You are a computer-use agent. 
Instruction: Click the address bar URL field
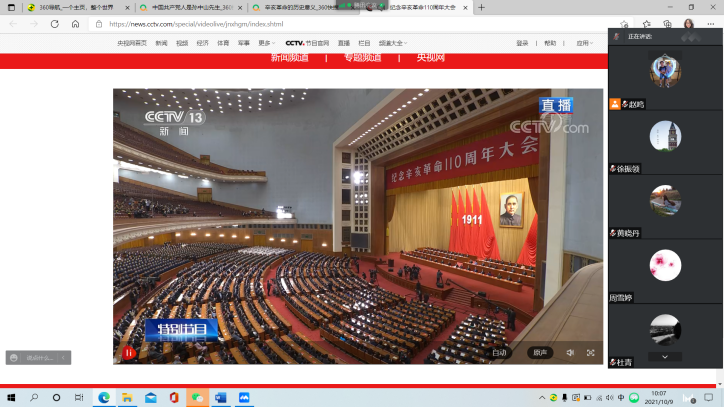pos(300,24)
